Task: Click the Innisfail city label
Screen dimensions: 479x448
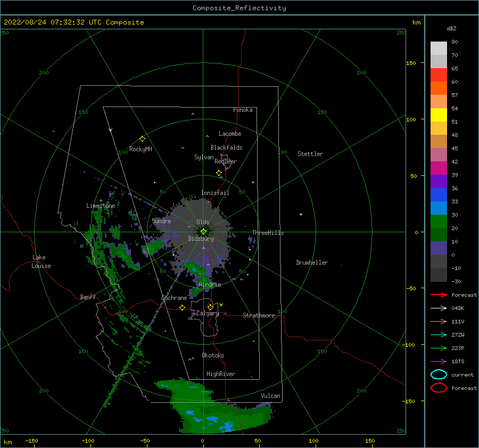Action: pyautogui.click(x=215, y=193)
